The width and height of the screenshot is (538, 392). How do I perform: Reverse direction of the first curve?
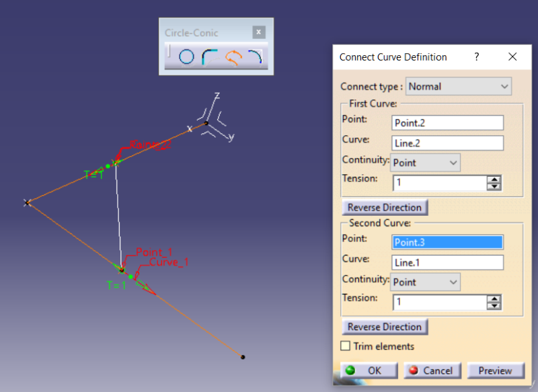(x=384, y=207)
